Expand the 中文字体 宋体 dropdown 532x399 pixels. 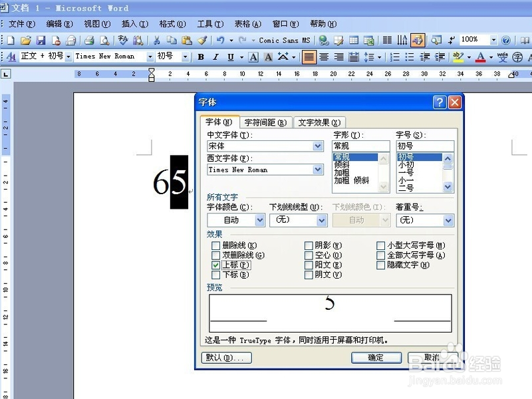point(318,146)
